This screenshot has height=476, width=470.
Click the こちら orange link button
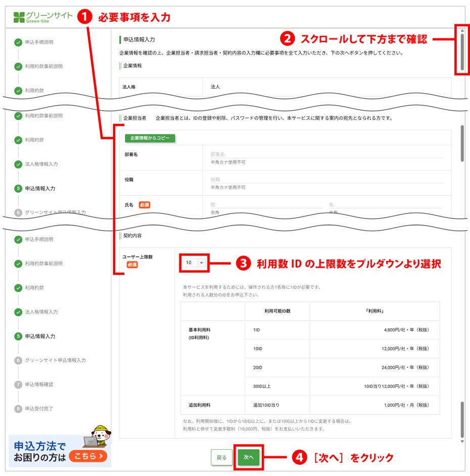coord(88,456)
